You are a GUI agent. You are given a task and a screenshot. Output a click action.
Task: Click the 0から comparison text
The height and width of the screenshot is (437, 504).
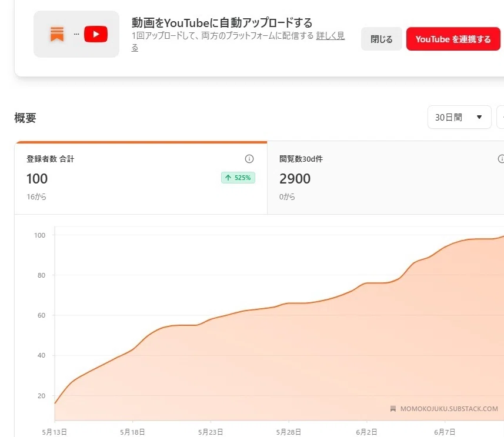[287, 197]
